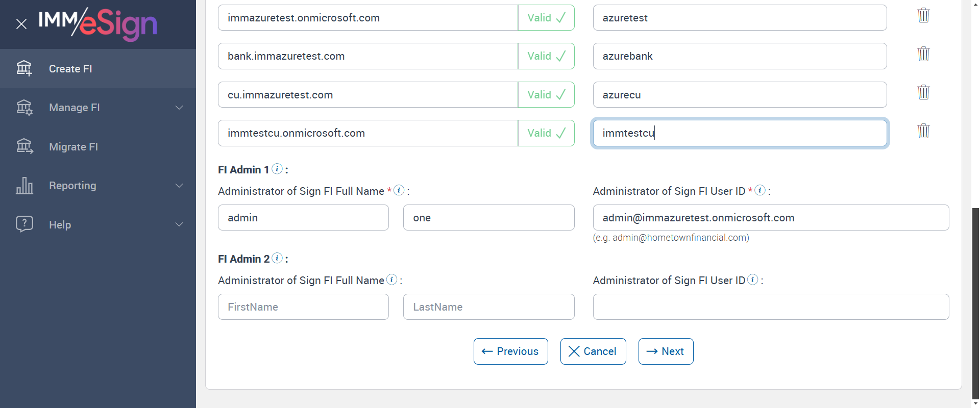Click info icon next to FI Admin 1
This screenshot has width=980, height=408.
277,169
